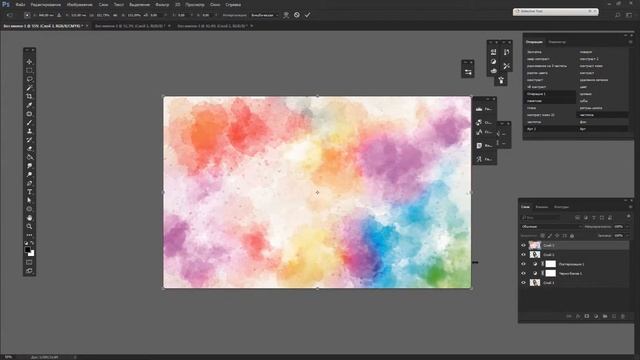Select the Clone Stamp tool
This screenshot has height=360, width=640.
point(29,131)
